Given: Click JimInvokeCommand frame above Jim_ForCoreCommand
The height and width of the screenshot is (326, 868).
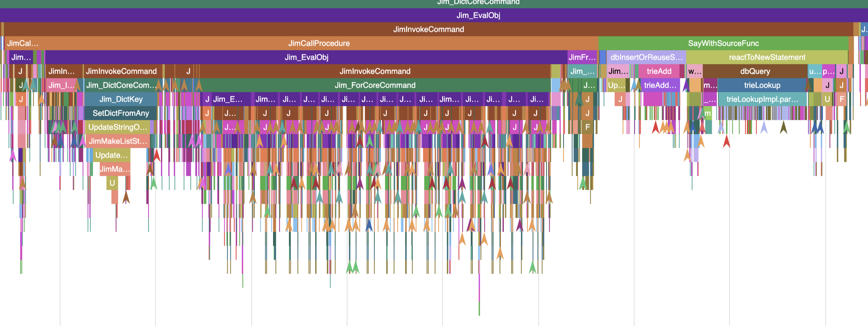Looking at the screenshot, I should tap(375, 71).
